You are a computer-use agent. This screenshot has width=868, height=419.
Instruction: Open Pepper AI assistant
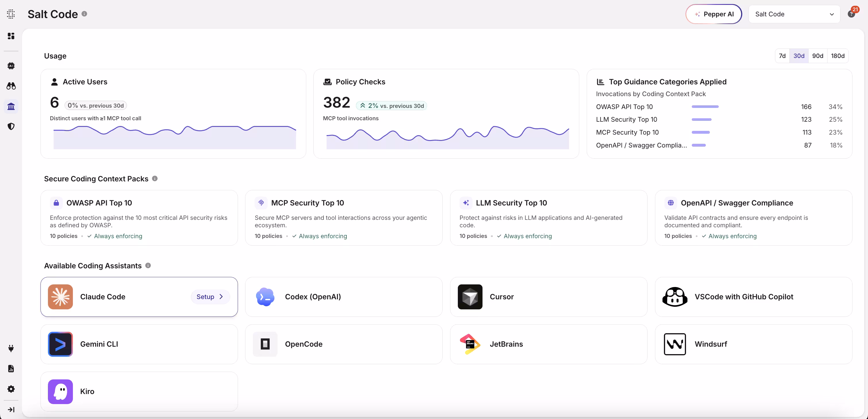[714, 14]
